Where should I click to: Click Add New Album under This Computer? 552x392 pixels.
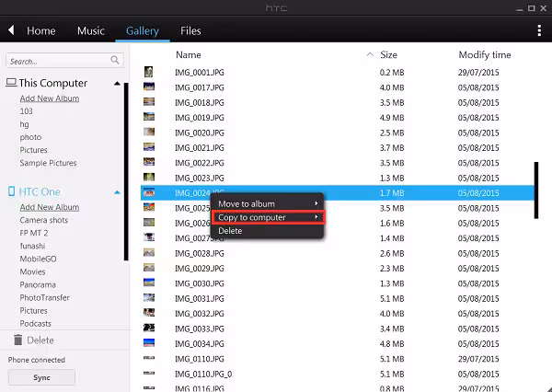click(50, 98)
